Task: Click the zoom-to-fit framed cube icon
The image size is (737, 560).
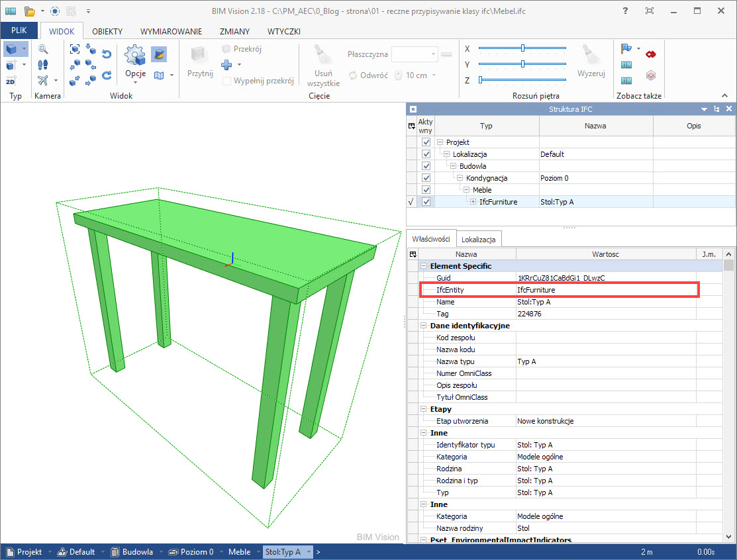Action: coord(75,49)
